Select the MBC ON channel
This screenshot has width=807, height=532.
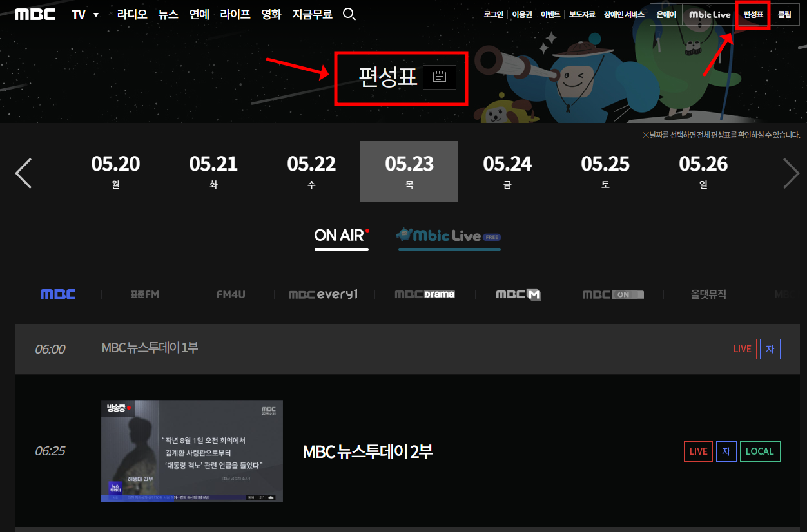pyautogui.click(x=612, y=294)
